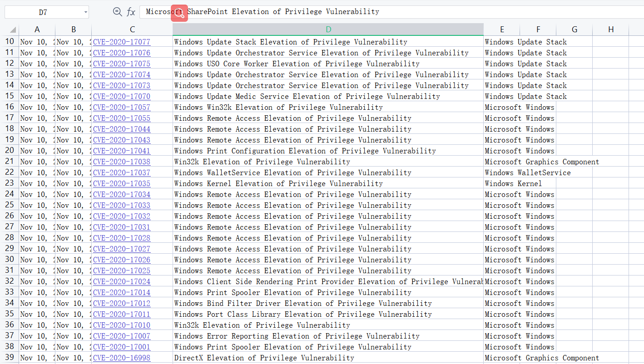644x364 pixels.
Task: Open link CVE-2020-17024
Action: pyautogui.click(x=122, y=281)
